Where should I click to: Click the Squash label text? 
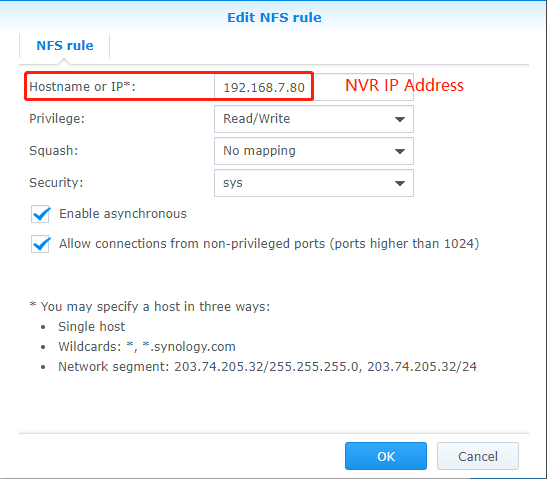(x=54, y=151)
